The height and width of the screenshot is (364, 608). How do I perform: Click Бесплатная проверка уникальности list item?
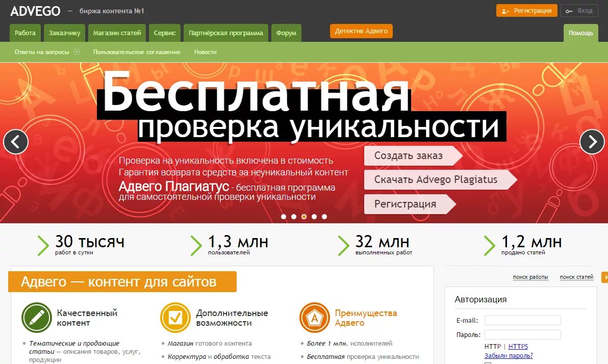[363, 357]
